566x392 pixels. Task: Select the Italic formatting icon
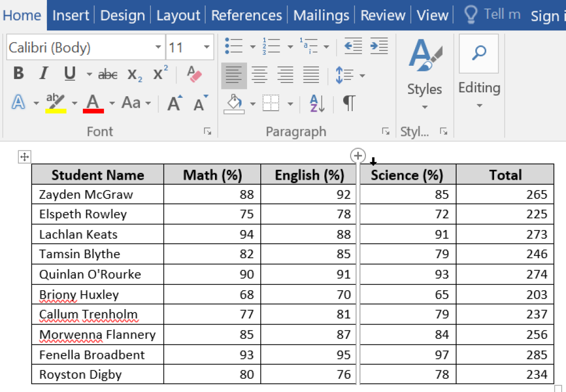pyautogui.click(x=44, y=73)
